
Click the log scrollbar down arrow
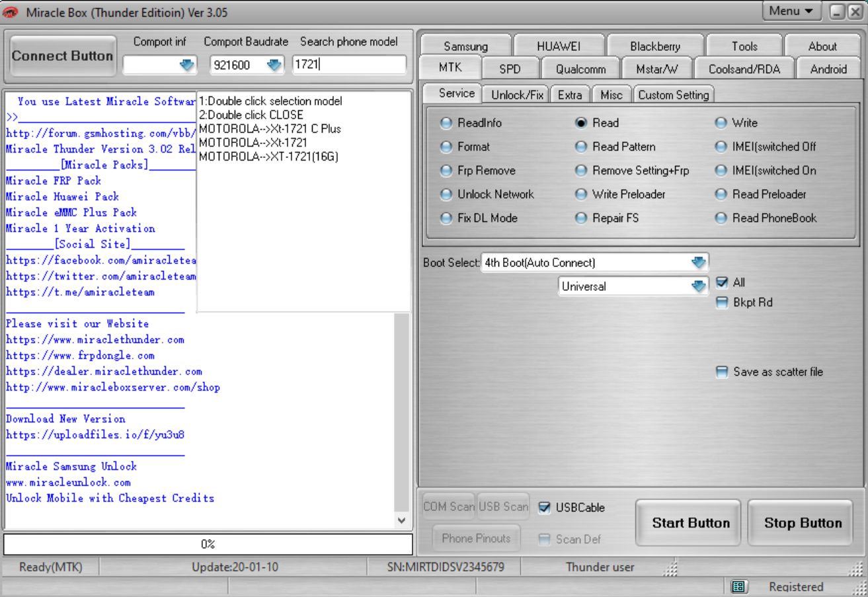pos(401,520)
